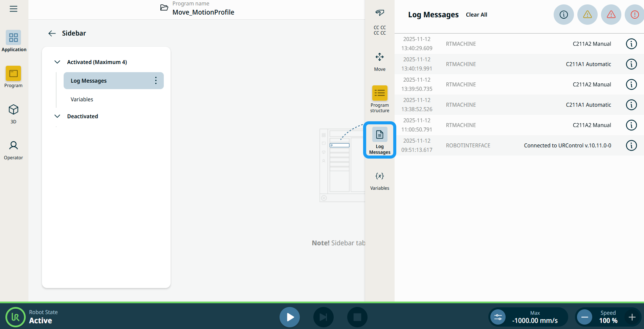Toggle the yellow warning messages filter
Image resolution: width=644 pixels, height=329 pixels.
[x=587, y=15]
